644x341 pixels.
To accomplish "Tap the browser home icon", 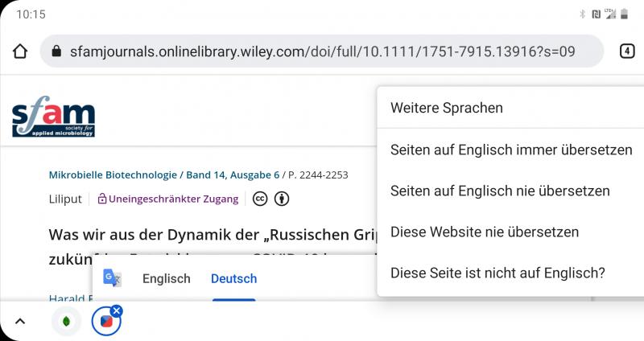I will pyautogui.click(x=20, y=51).
